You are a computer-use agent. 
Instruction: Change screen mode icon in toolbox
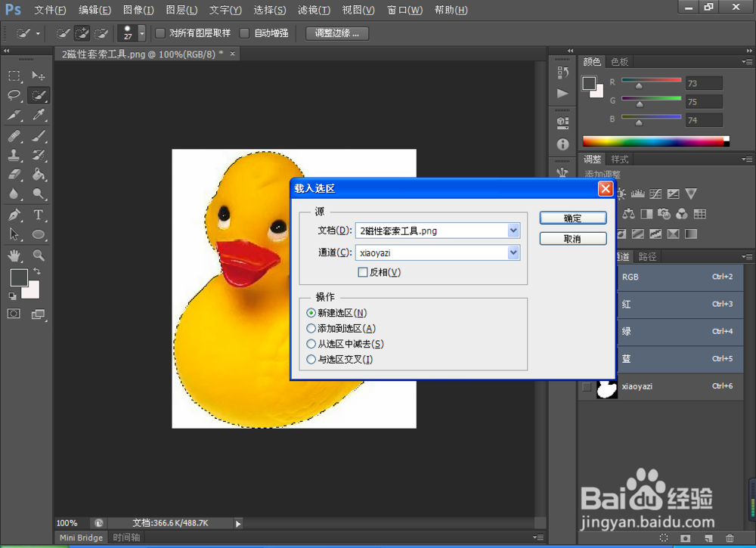click(38, 314)
